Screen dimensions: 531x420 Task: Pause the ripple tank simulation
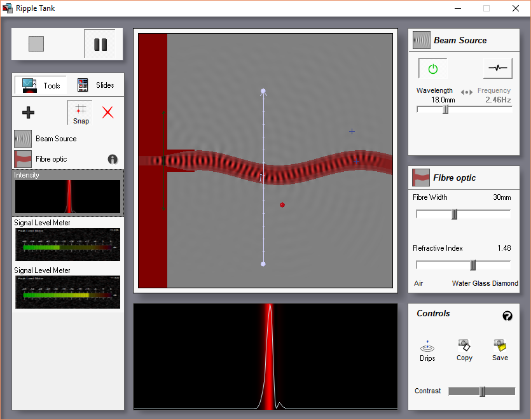pyautogui.click(x=100, y=45)
